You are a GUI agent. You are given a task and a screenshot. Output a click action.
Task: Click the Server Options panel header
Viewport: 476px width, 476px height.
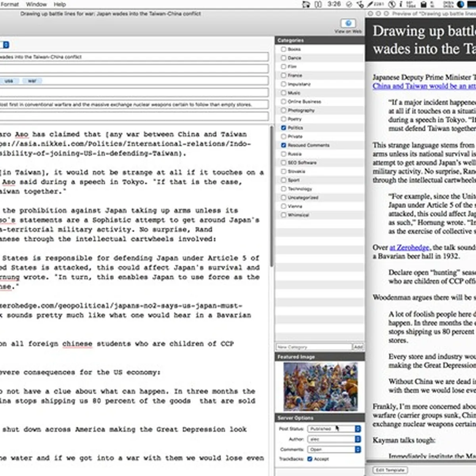[x=320, y=418]
